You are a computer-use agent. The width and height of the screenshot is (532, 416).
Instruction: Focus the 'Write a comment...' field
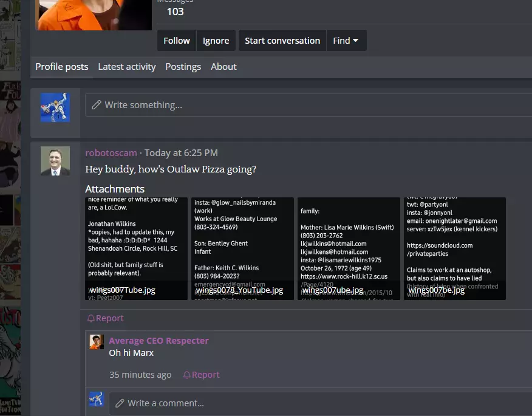click(320, 403)
